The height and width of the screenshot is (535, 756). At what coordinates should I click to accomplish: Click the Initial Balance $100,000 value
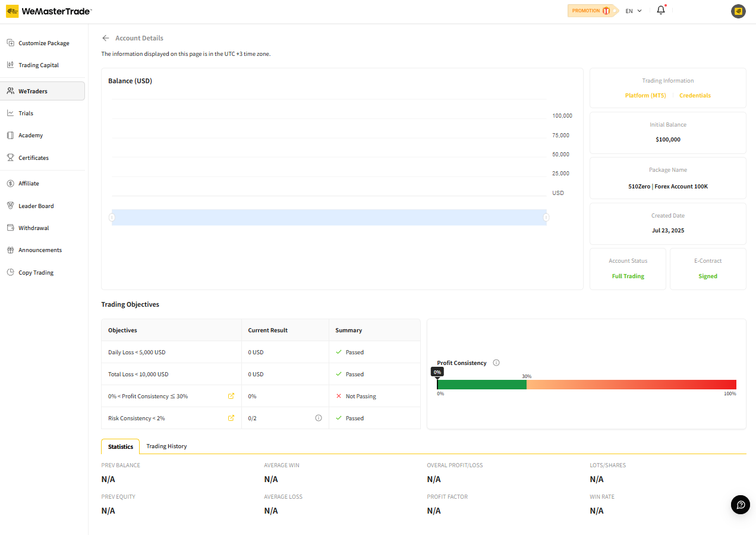668,140
